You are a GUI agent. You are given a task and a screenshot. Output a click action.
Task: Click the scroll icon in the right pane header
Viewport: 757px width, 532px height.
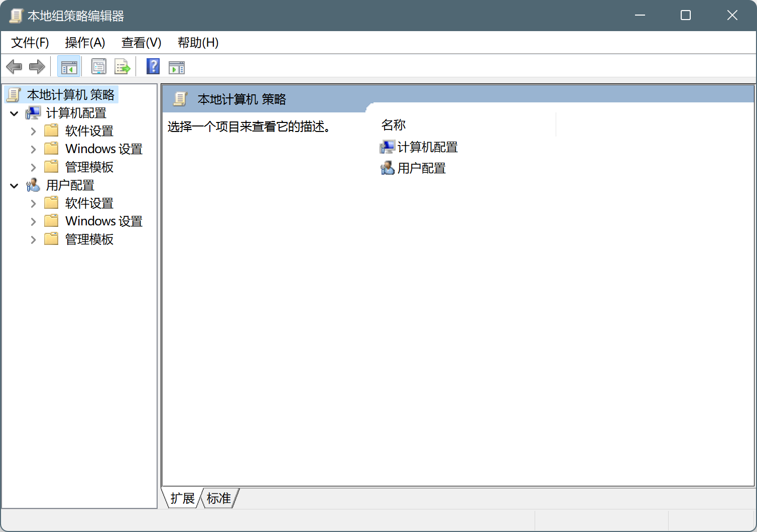(180, 99)
